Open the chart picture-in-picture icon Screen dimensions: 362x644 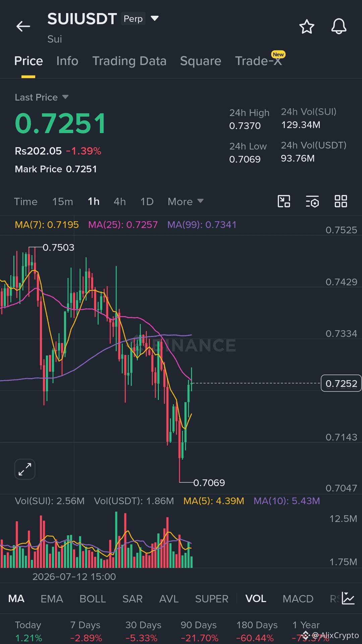click(284, 201)
